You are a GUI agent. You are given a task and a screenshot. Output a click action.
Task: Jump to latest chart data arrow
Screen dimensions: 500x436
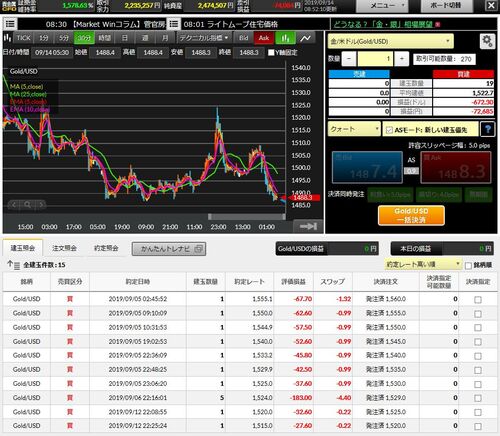click(308, 227)
